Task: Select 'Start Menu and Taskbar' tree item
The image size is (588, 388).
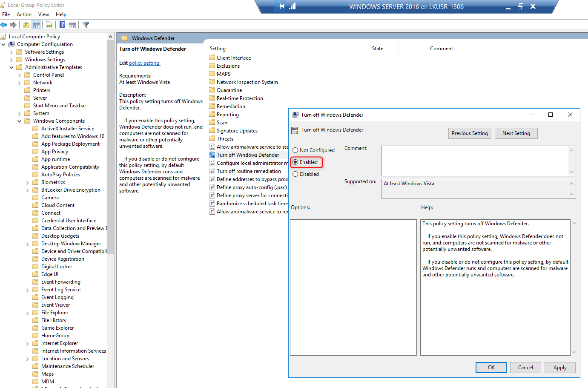Action: tap(60, 106)
